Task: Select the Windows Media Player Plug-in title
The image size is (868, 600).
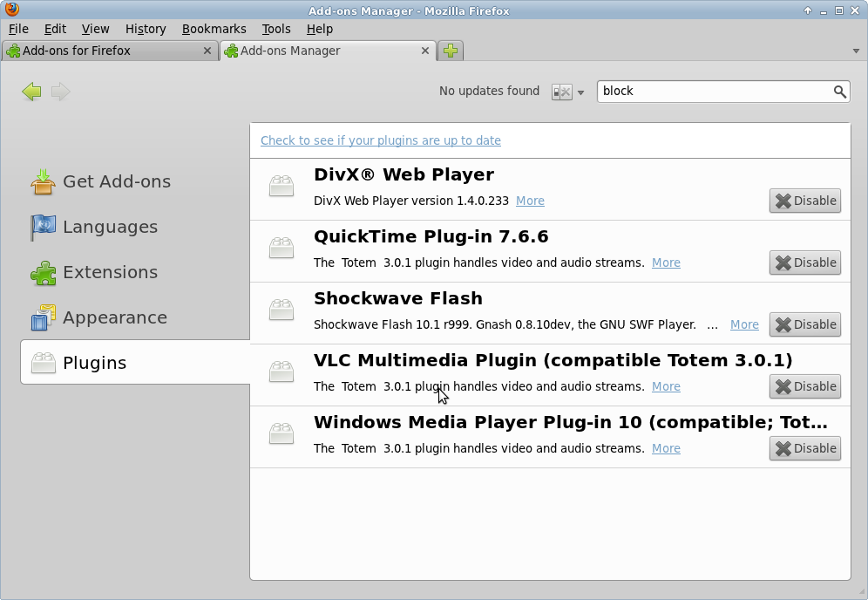Action: [x=571, y=423]
